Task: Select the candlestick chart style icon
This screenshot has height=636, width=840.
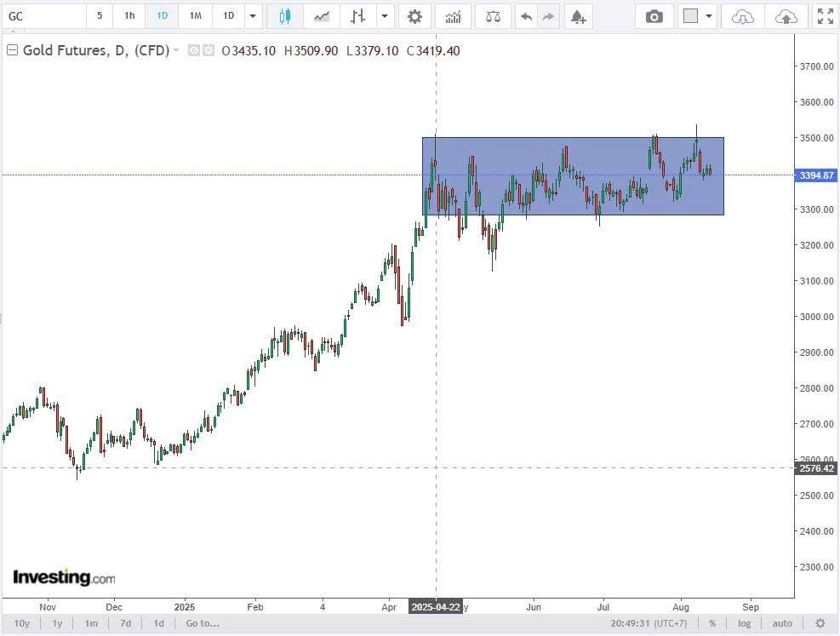Action: tap(285, 16)
